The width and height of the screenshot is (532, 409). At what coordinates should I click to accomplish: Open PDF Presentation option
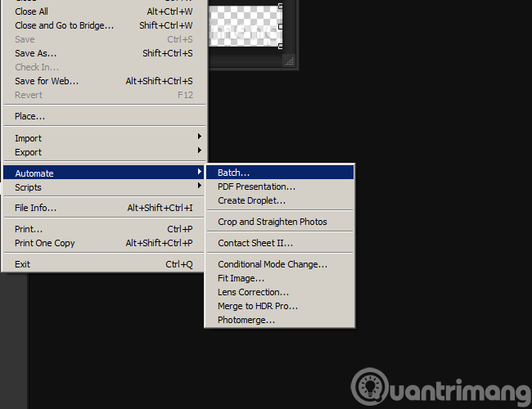point(280,187)
